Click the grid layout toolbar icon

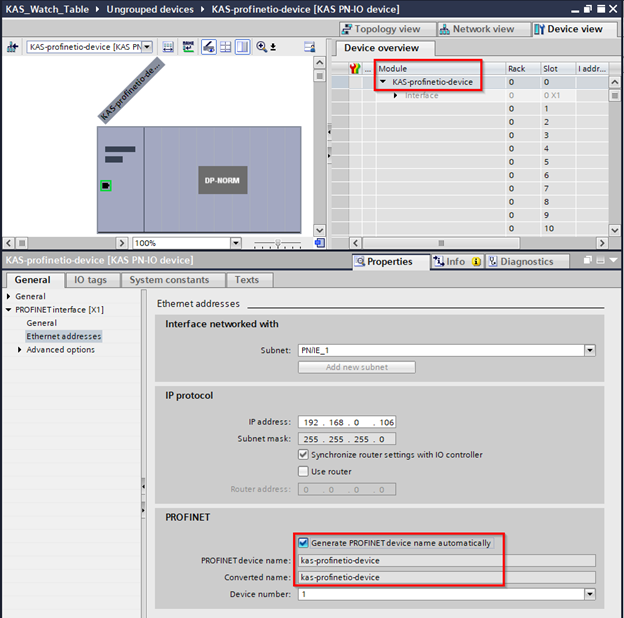pyautogui.click(x=226, y=47)
